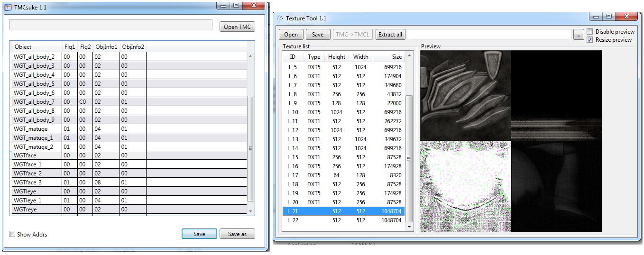Viewport: 644px width, 255px height.
Task: Select the L_22 texture row
Action: (x=343, y=220)
